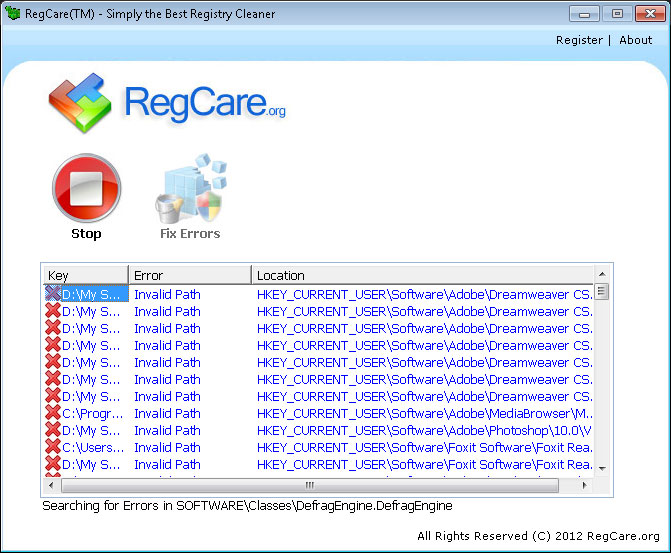The image size is (671, 553).
Task: Click the red X icon of C:\Progr... row
Action: click(x=53, y=413)
